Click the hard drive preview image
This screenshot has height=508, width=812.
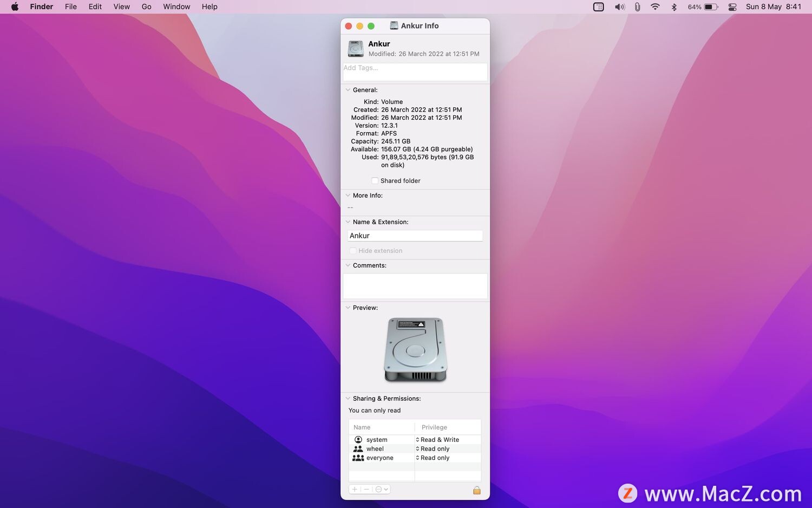pyautogui.click(x=415, y=350)
